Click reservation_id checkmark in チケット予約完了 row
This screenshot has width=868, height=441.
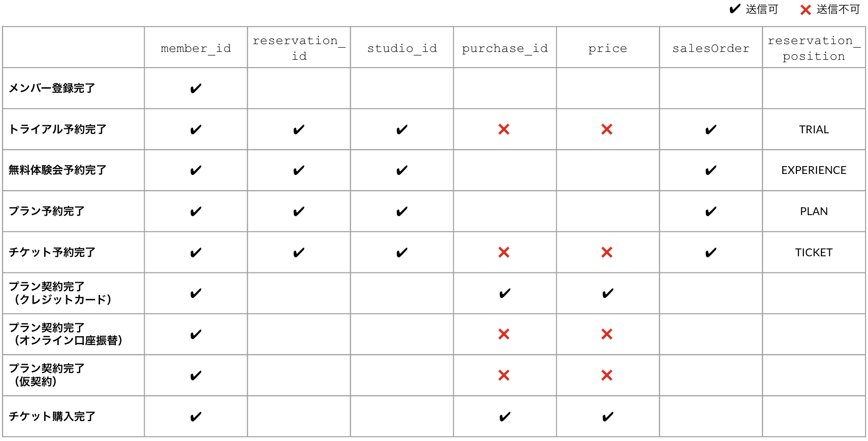299,253
